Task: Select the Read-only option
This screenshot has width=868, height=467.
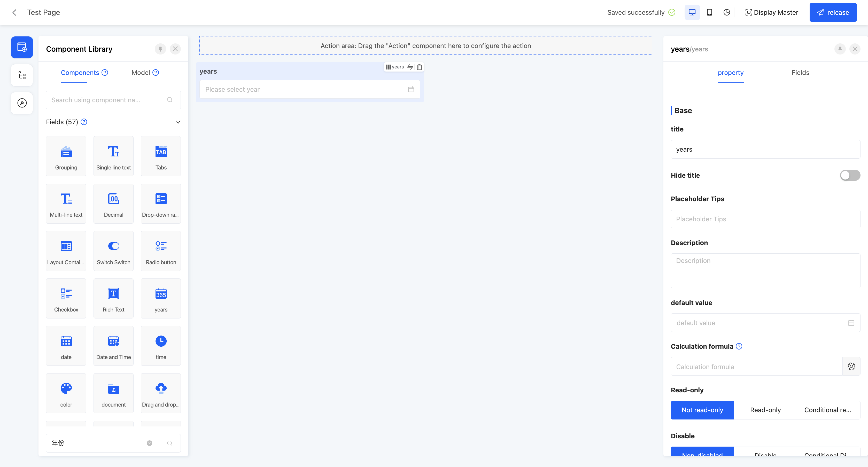Action: 765,410
